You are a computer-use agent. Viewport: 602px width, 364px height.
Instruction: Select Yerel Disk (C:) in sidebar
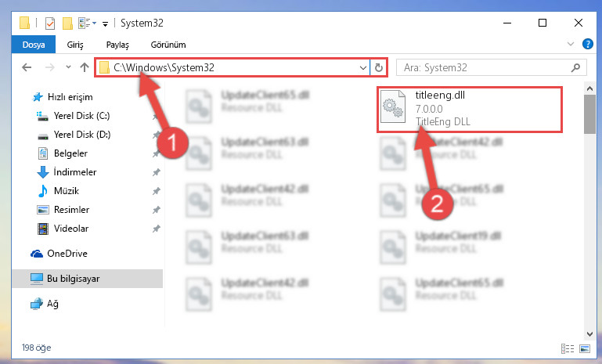coord(81,116)
